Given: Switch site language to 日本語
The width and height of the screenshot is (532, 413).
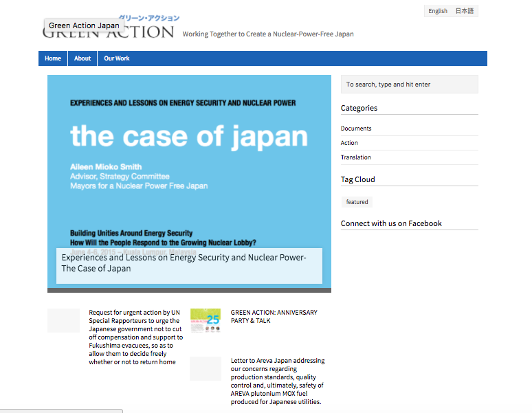Looking at the screenshot, I should pyautogui.click(x=465, y=11).
